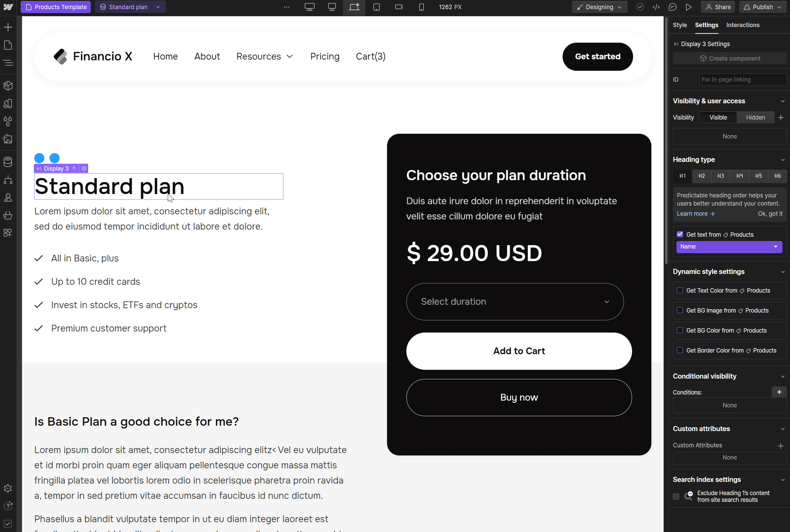The width and height of the screenshot is (790, 532).
Task: Uncheck Get text from Products
Action: tap(680, 234)
